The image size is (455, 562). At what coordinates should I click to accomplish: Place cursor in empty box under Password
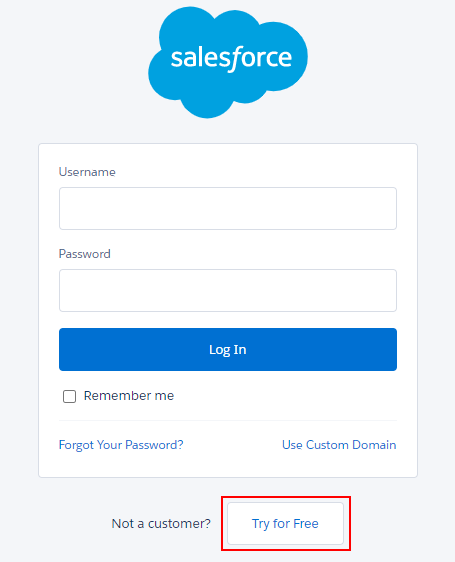(x=228, y=290)
